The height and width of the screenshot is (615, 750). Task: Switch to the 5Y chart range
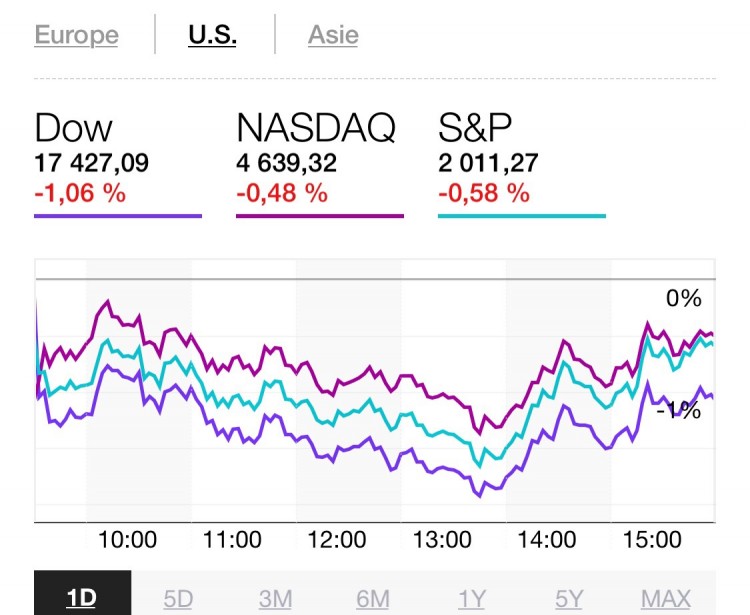click(569, 598)
